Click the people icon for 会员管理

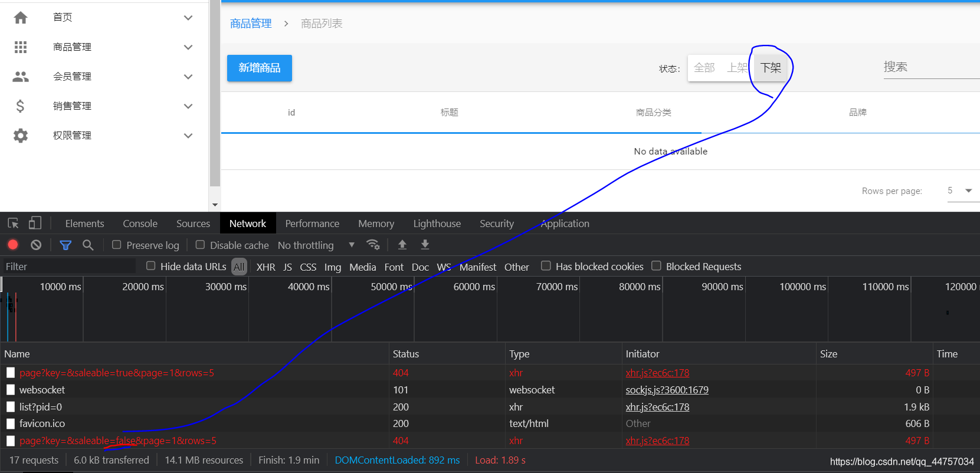click(21, 77)
